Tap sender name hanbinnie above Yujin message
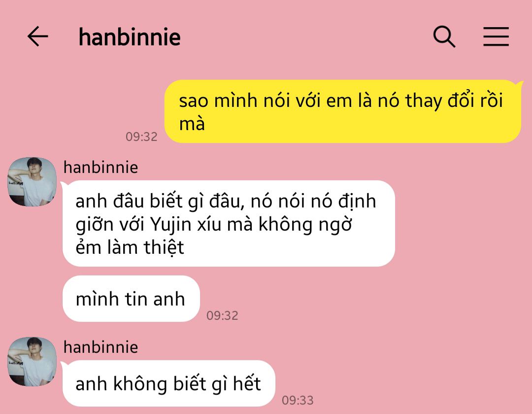This screenshot has width=532, height=414. coord(101,167)
